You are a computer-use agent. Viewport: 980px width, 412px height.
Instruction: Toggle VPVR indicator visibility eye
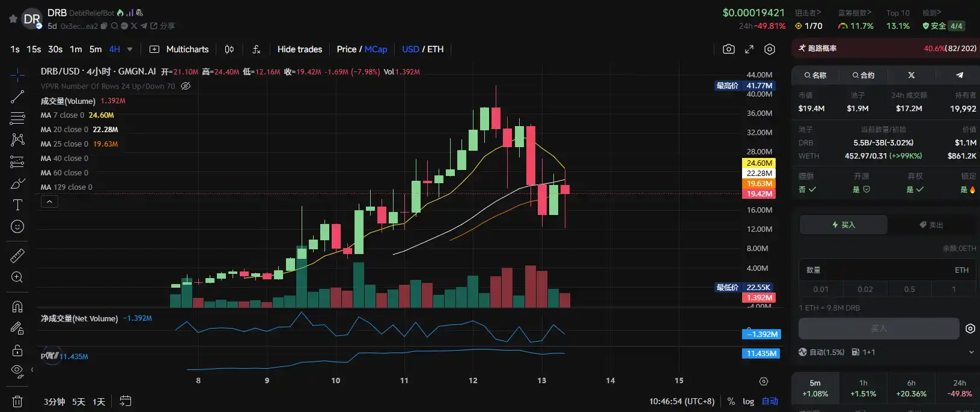186,86
